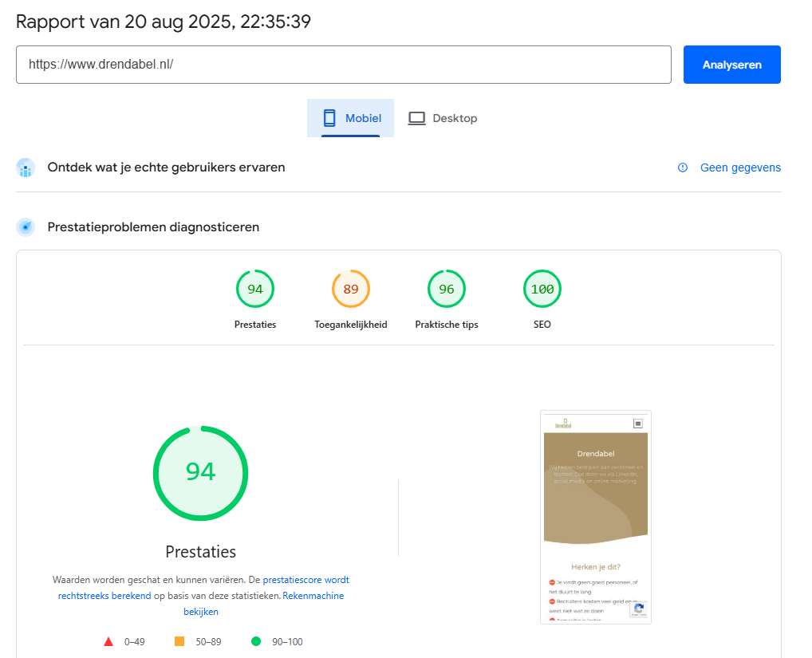Click the real users experience icon
Screen dimensions: 812x658
pos(26,167)
